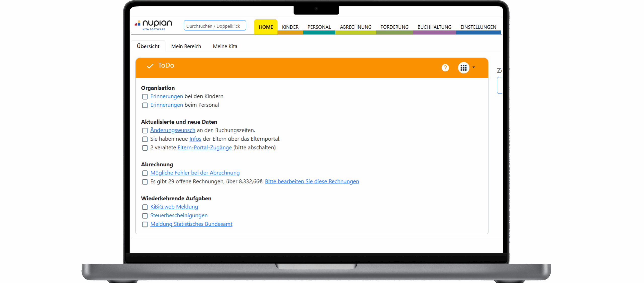Click Bitte bearbeiten Sie diese Rechnungen link
Image resolution: width=644 pixels, height=283 pixels.
312,181
